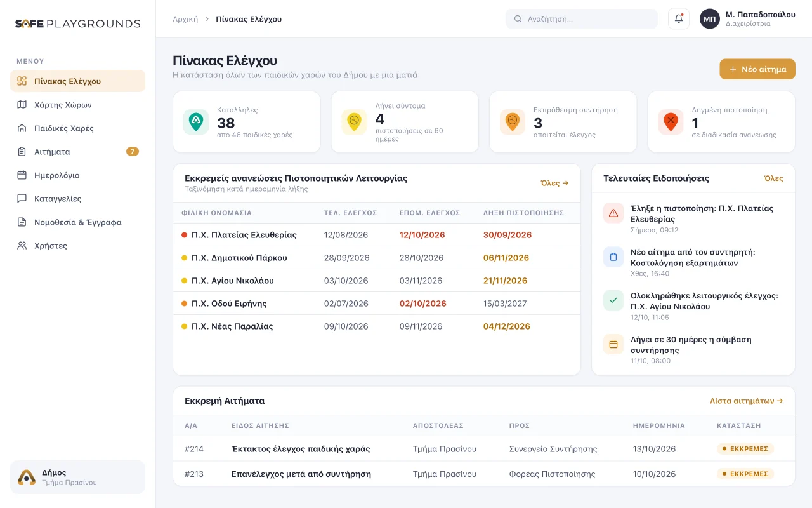Image resolution: width=812 pixels, height=508 pixels.
Task: Open the Πίνακας Ελέγχου menu item
Action: click(77, 81)
